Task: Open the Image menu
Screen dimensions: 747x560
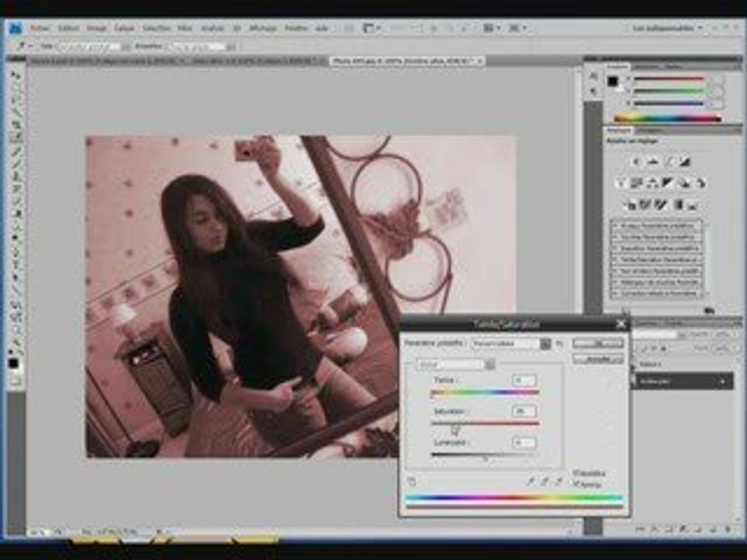Action: (96, 28)
